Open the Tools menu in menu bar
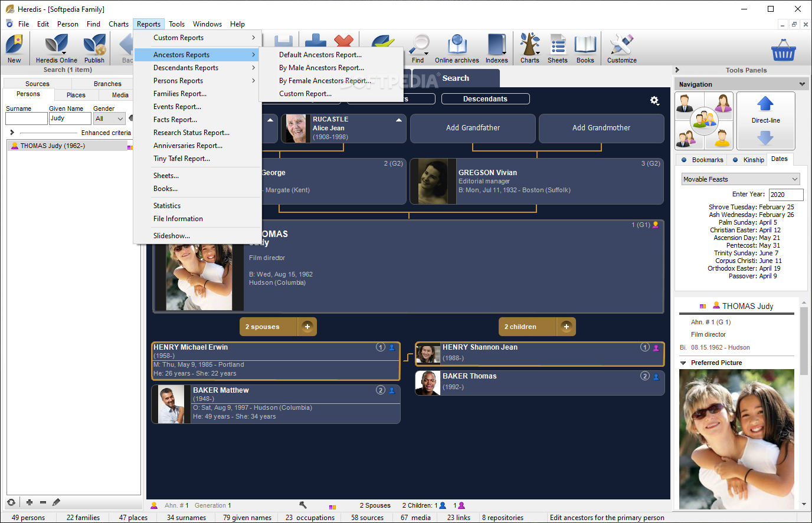 click(176, 24)
